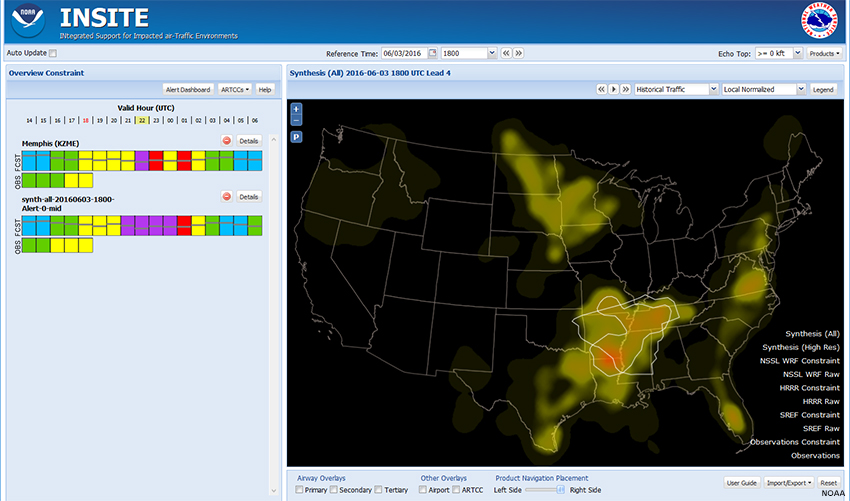Image resolution: width=850 pixels, height=501 pixels.
Task: Open the reference date calendar picker
Action: [x=433, y=53]
